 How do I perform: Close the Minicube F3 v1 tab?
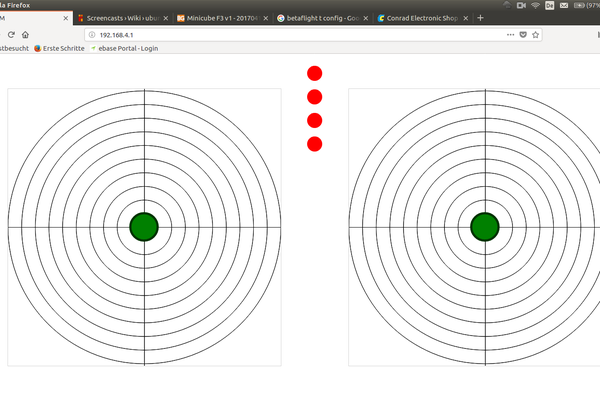pos(266,18)
